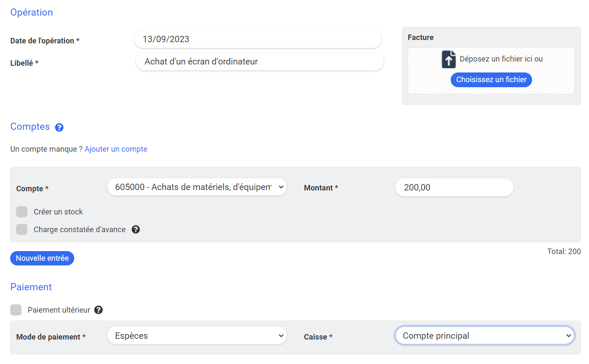The width and height of the screenshot is (589, 364).
Task: Click the Opération section heading
Action: point(32,12)
